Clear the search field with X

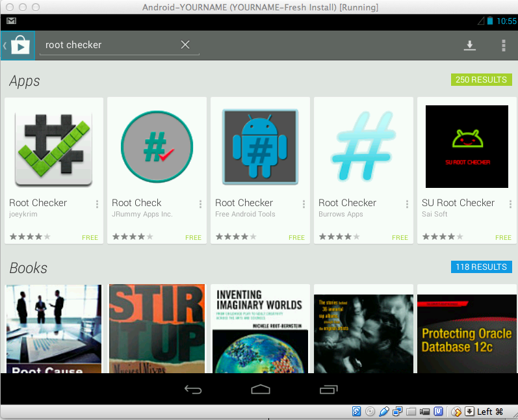(185, 45)
